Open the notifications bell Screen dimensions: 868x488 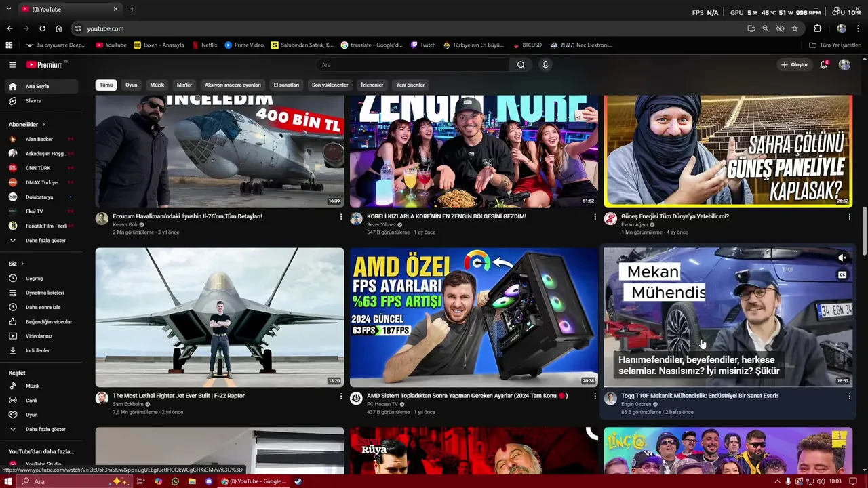pyautogui.click(x=824, y=65)
